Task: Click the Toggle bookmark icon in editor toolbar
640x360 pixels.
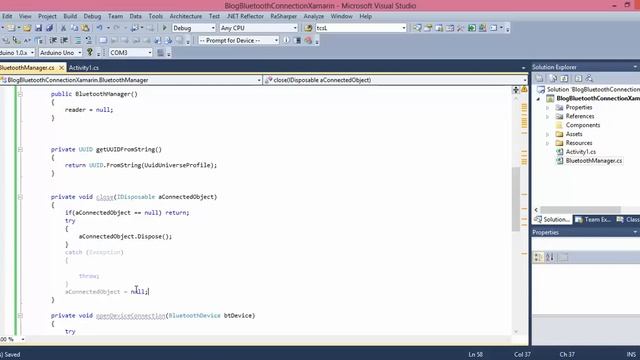Action: coord(103,40)
